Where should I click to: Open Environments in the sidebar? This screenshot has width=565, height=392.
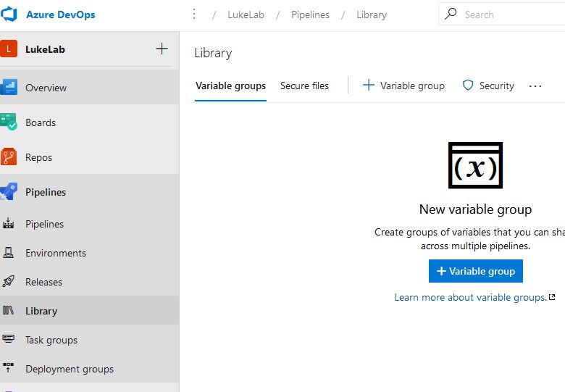(56, 253)
